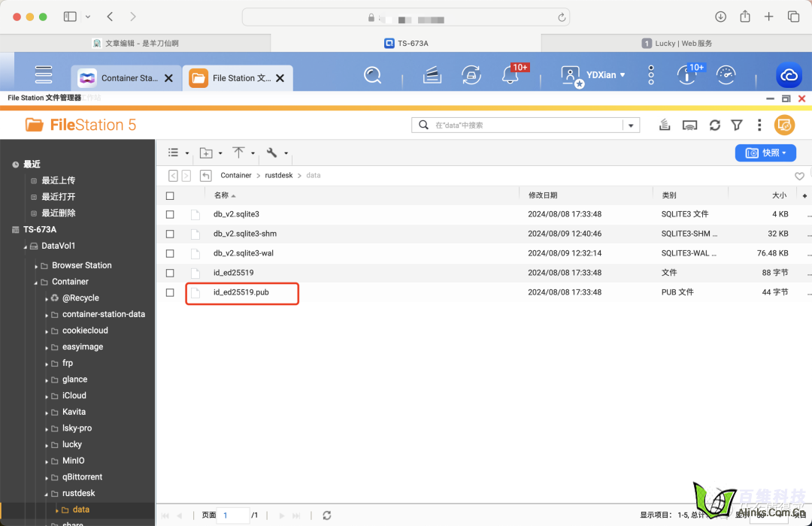This screenshot has height=526, width=812.
Task: Open the QTS search magnifier icon
Action: (372, 75)
